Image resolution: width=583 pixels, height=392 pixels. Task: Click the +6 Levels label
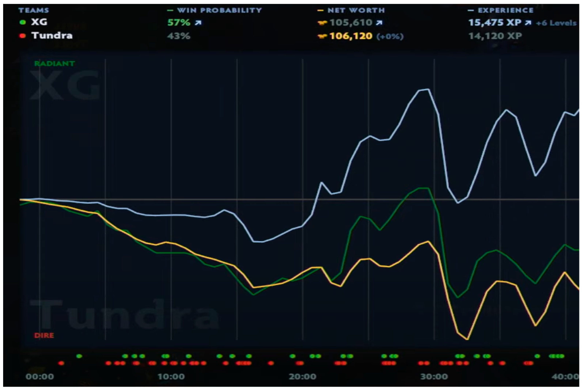pos(556,23)
